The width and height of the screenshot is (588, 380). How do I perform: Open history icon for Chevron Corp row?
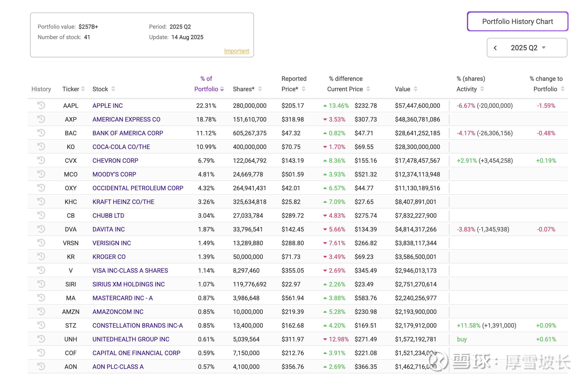pos(41,160)
